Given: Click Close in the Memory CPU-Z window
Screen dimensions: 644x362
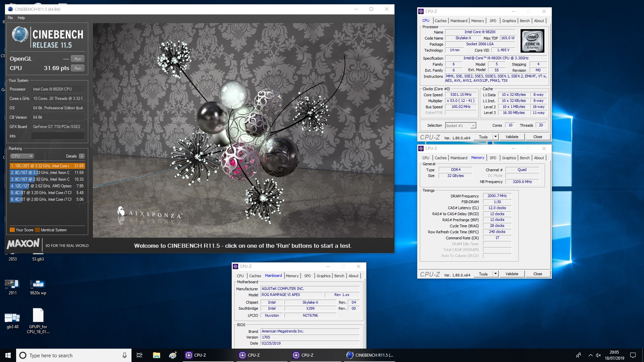Looking at the screenshot, I should (538, 274).
